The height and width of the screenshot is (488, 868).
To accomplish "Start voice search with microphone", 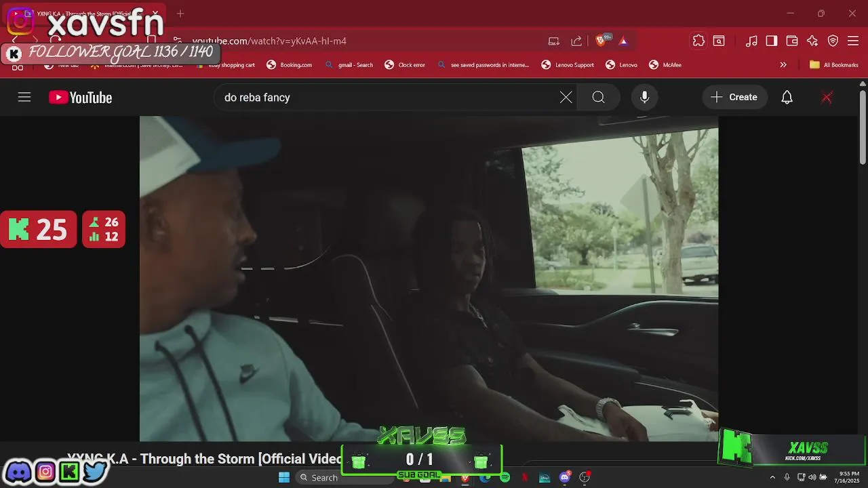I will [644, 98].
